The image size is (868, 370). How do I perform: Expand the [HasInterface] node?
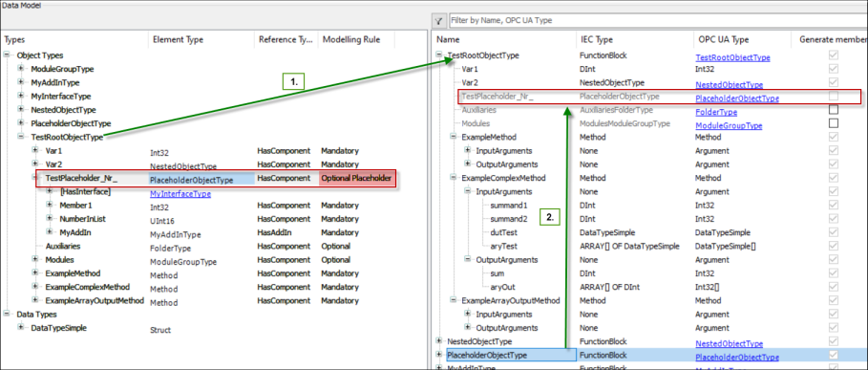[x=51, y=191]
